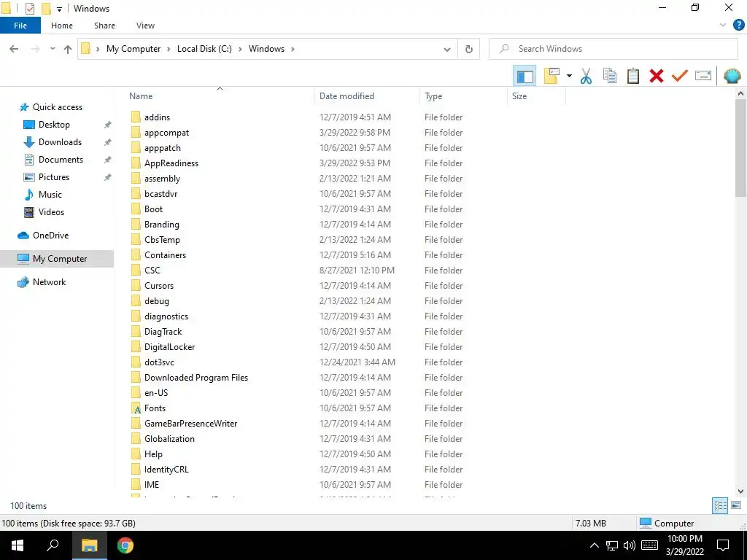The image size is (747, 560).
Task: Expand the chevron after Local Disk (C:)
Action: click(x=240, y=49)
